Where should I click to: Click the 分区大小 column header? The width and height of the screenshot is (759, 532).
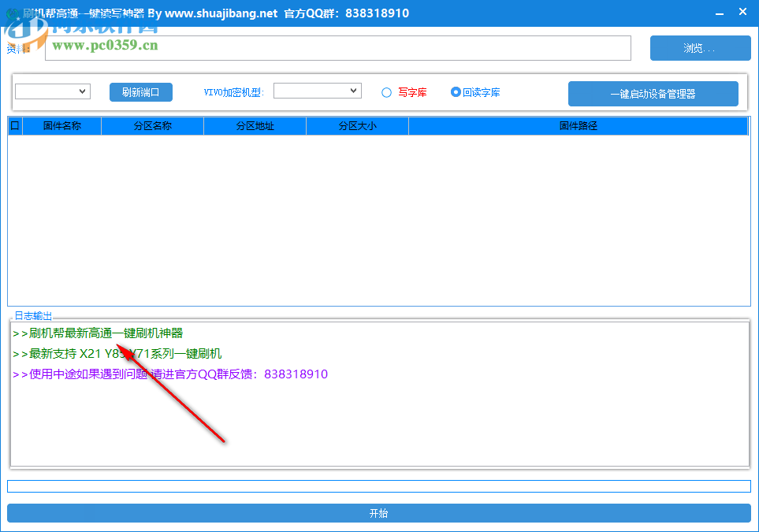(357, 126)
